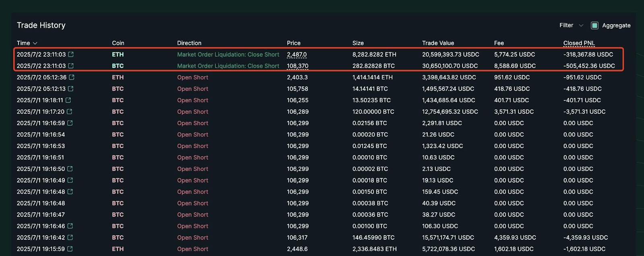Select size value 8,282.8282 ETH

[374, 54]
